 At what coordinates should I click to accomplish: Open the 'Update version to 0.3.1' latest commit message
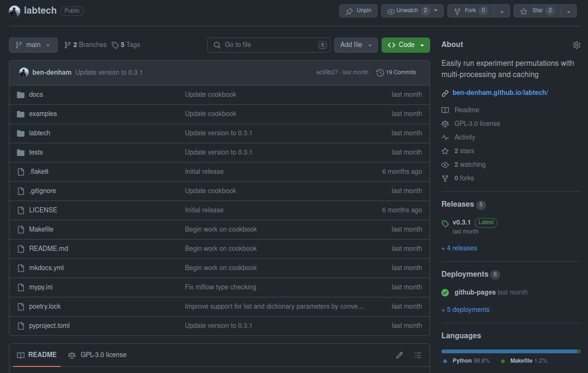click(109, 73)
